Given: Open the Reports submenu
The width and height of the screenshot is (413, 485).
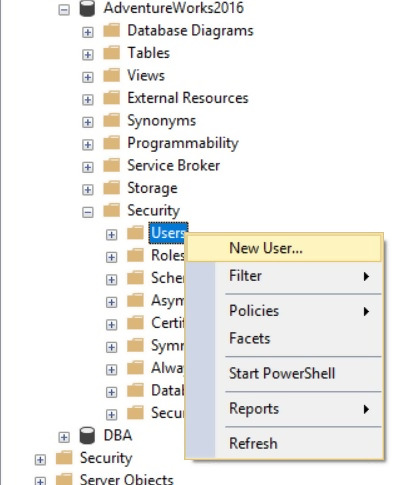Looking at the screenshot, I should pyautogui.click(x=284, y=409).
